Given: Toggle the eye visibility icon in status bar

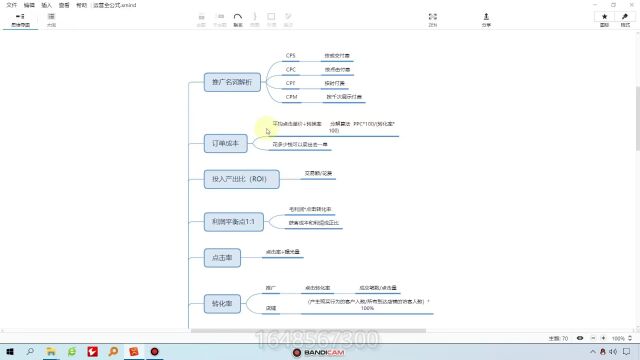Looking at the screenshot, I should tap(580, 338).
